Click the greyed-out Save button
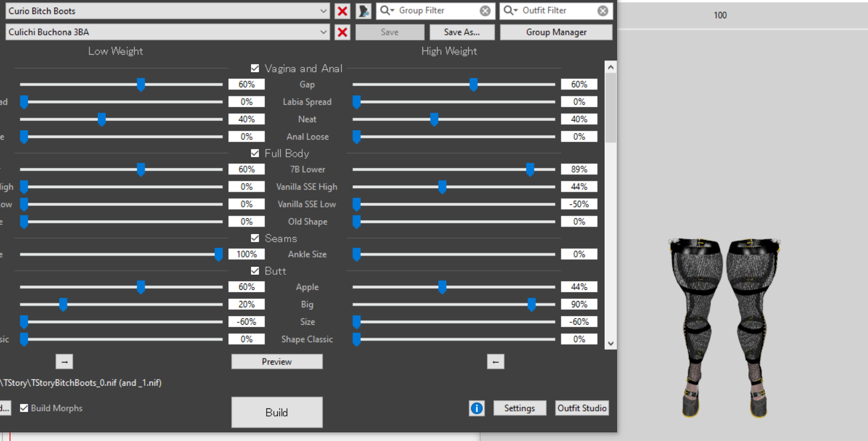This screenshot has width=868, height=441. pyautogui.click(x=389, y=32)
